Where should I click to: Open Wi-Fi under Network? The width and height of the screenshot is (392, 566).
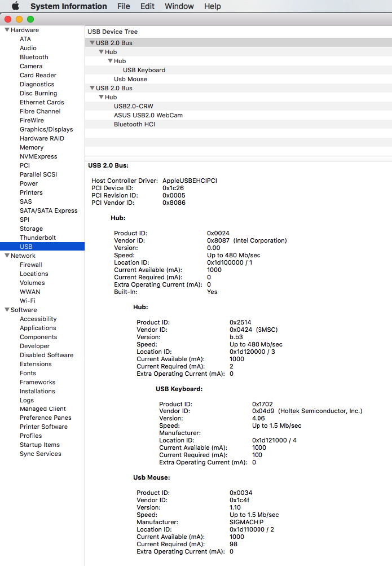(x=28, y=301)
